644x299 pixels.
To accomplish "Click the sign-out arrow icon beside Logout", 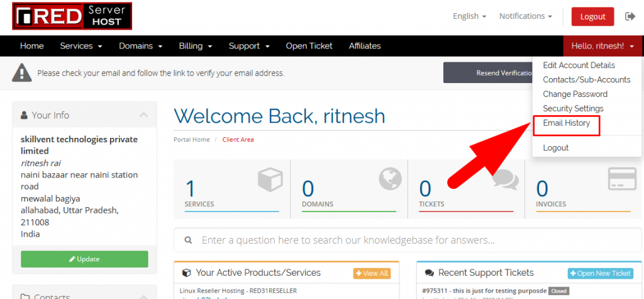I will point(630,16).
